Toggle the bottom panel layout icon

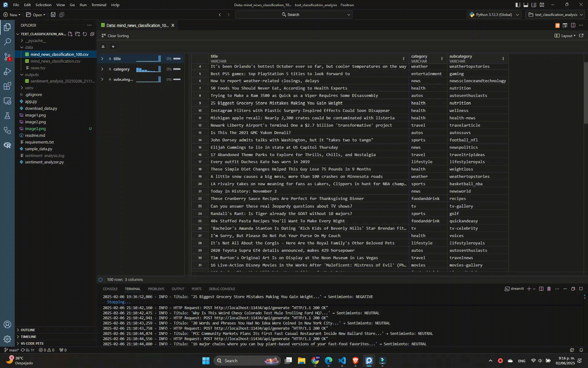526,5
